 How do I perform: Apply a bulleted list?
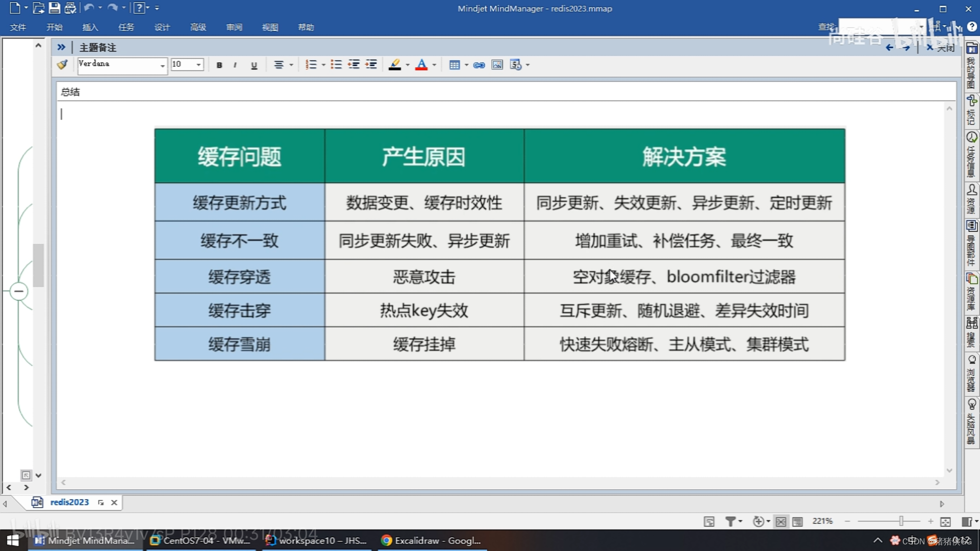tap(336, 65)
